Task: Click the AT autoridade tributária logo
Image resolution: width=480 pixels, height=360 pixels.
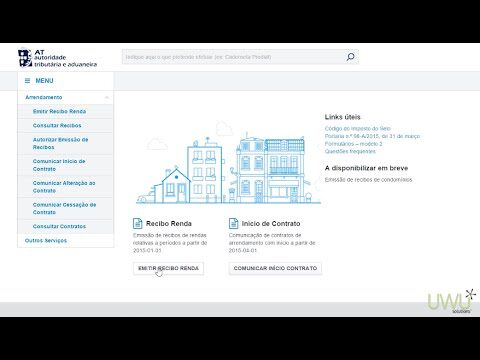Action: tap(57, 58)
